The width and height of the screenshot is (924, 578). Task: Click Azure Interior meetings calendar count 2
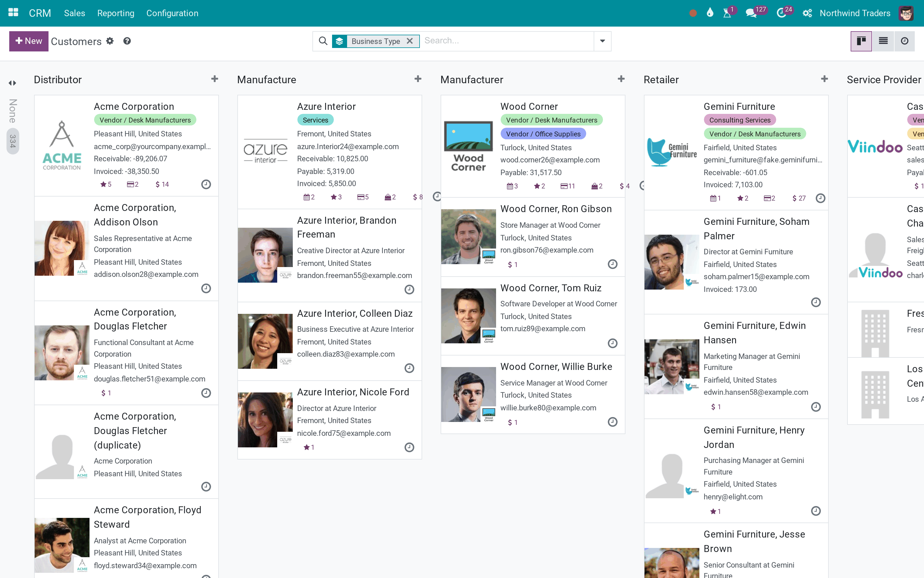(309, 197)
